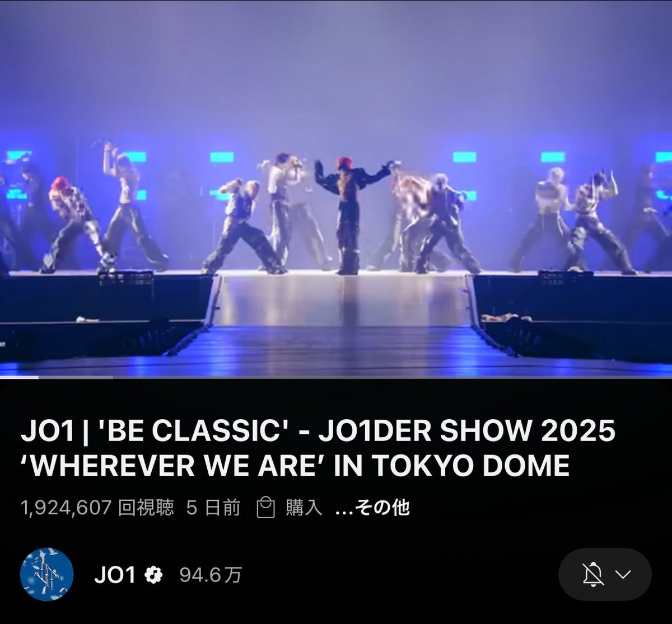Tap the 5 日前 upload date
The height and width of the screenshot is (624, 672).
point(213,508)
